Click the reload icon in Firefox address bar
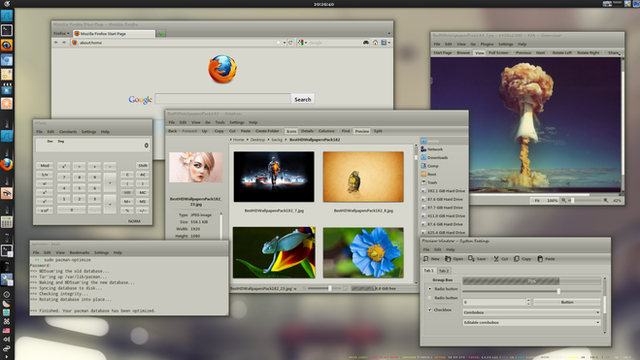Screen dimensions: 640x360 point(290,42)
